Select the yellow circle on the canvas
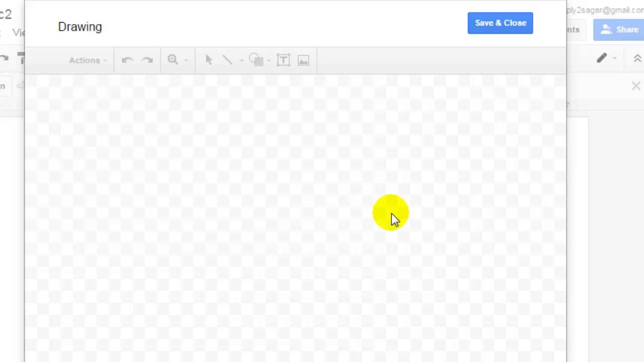The image size is (644, 362). pyautogui.click(x=391, y=211)
